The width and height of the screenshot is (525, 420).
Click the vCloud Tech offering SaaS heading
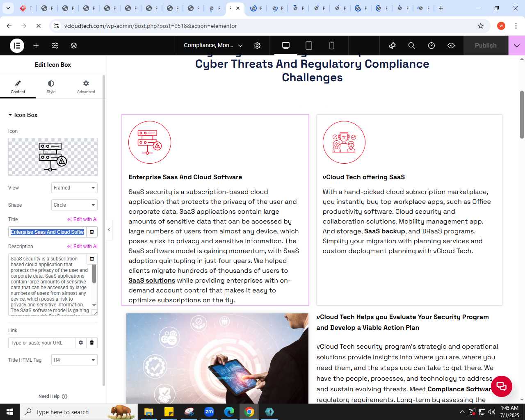click(363, 177)
